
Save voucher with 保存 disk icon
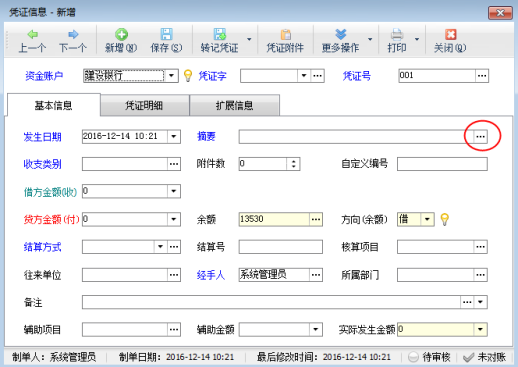pos(166,34)
